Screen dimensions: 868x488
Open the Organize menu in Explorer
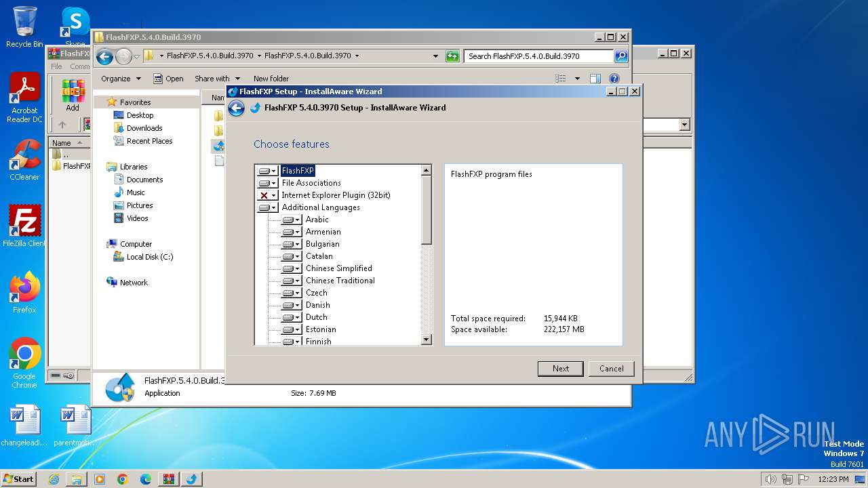point(121,79)
